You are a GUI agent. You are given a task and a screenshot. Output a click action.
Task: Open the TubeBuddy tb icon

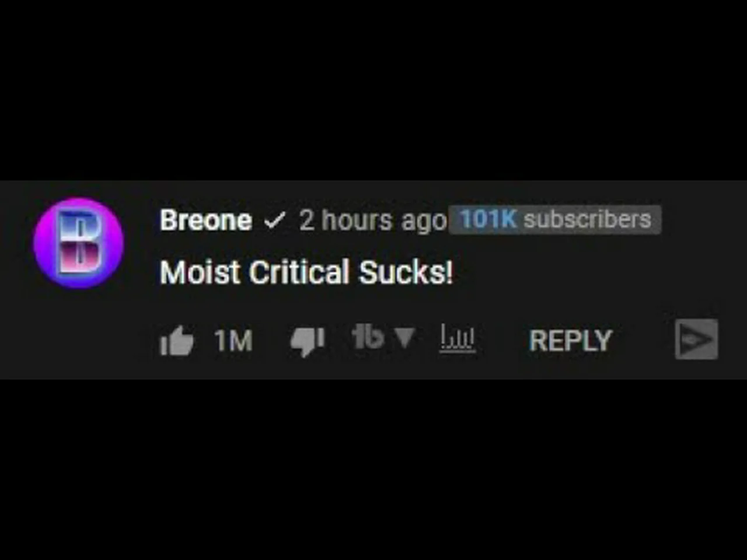coord(368,337)
